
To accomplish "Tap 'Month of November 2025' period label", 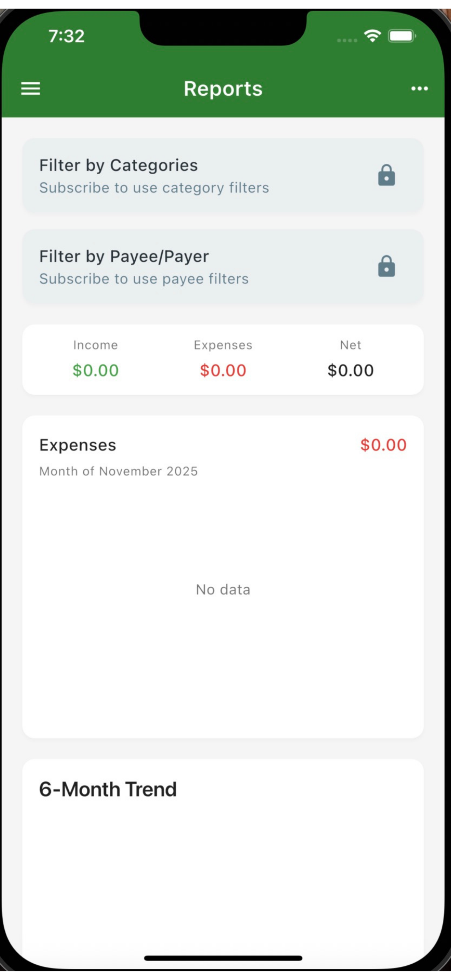I will 118,471.
